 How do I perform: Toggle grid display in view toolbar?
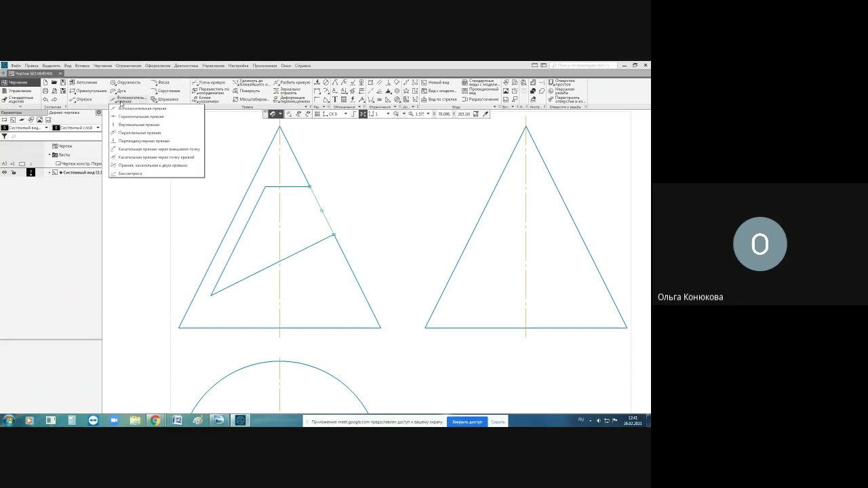tap(317, 114)
